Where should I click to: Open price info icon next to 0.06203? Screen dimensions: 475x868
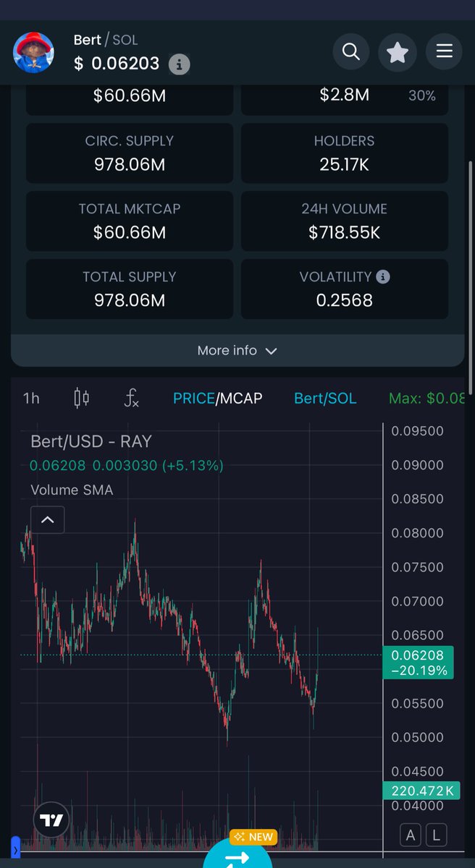179,64
